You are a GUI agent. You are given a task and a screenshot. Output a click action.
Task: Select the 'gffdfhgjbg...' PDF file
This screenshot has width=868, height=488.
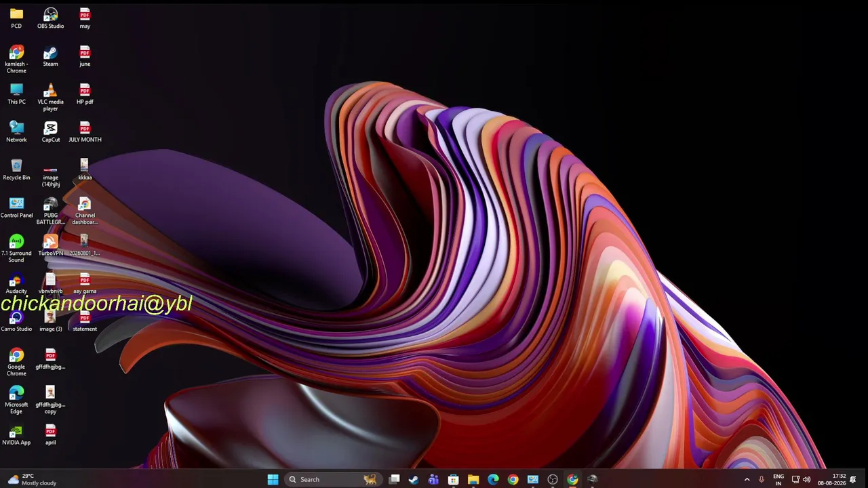tap(50, 360)
